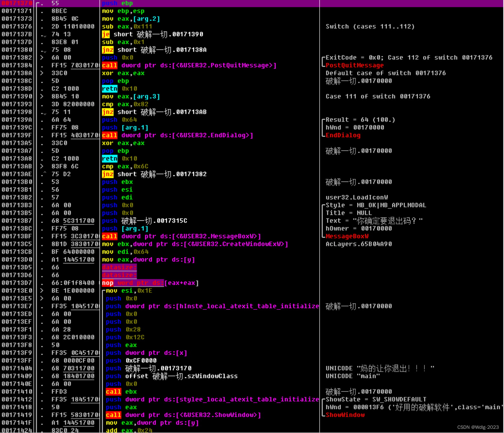Select the instruction 'cmp eax,0x82'

125,104
